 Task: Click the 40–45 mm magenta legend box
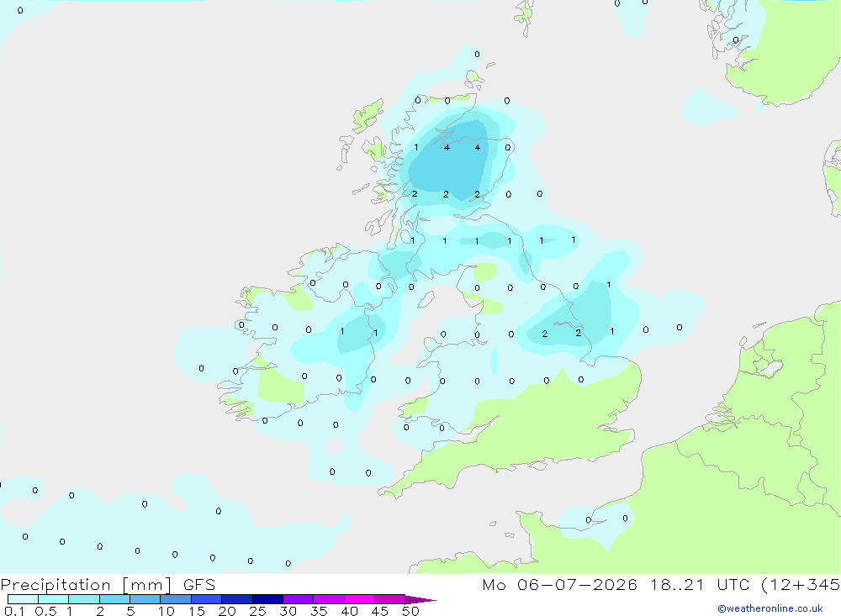359,599
